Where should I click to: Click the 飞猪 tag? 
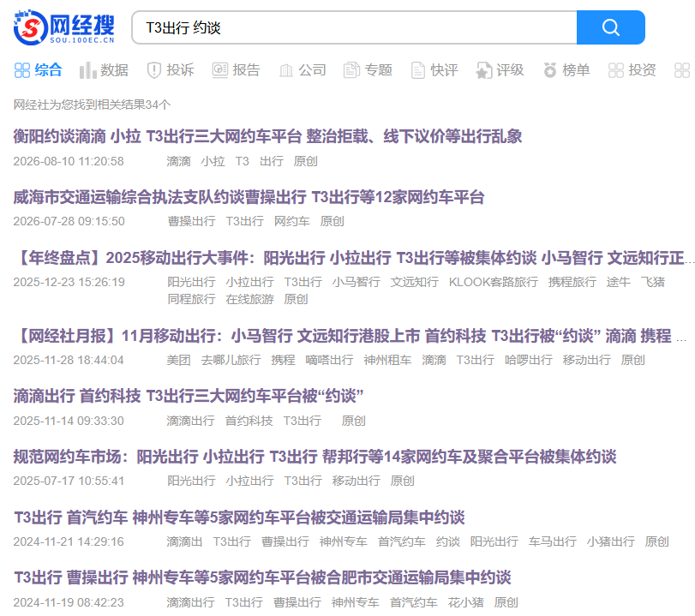point(652,282)
